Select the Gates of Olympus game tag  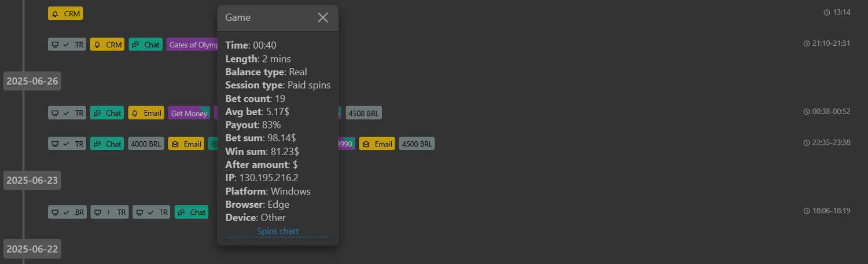click(x=192, y=45)
